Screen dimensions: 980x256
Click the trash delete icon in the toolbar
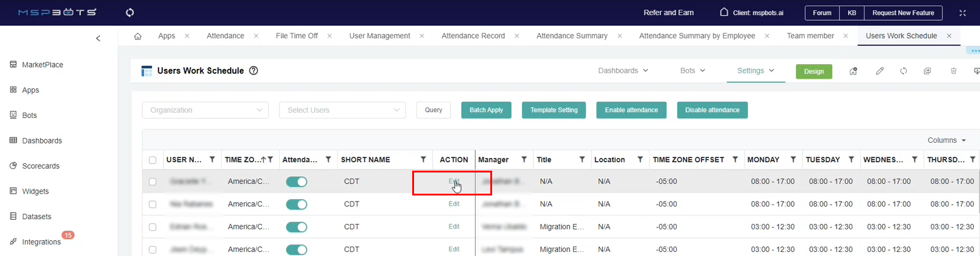click(953, 71)
